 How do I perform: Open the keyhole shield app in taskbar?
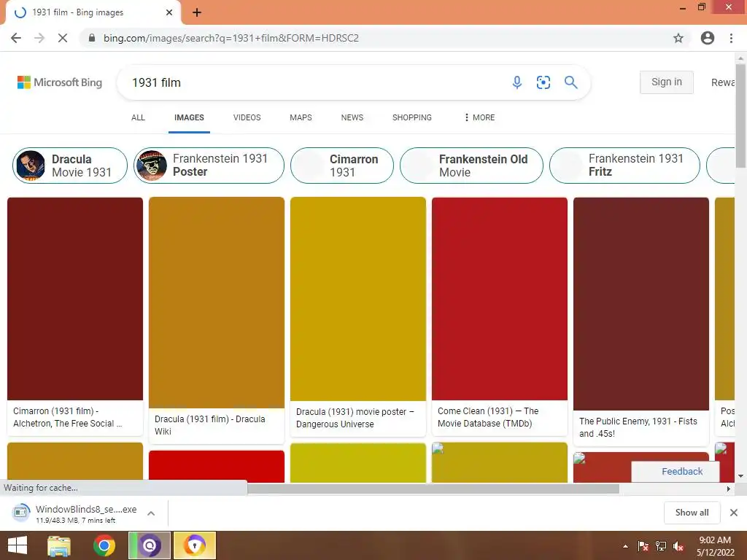194,545
